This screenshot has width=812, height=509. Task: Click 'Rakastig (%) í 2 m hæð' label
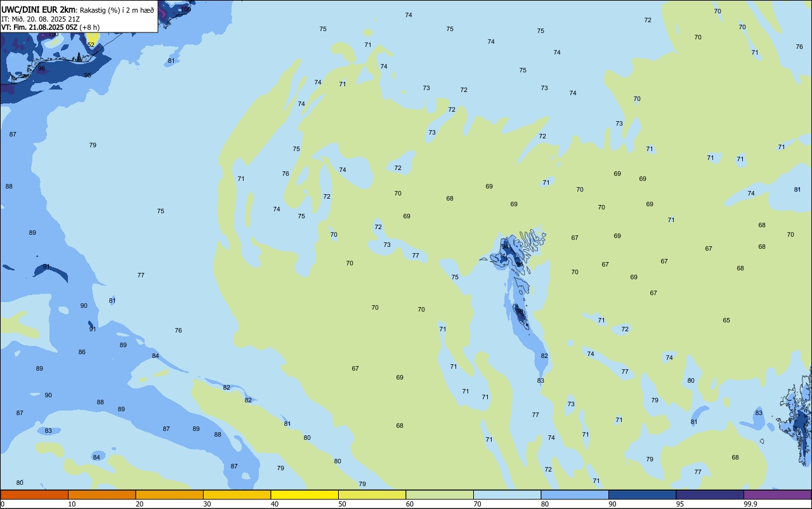pos(117,10)
